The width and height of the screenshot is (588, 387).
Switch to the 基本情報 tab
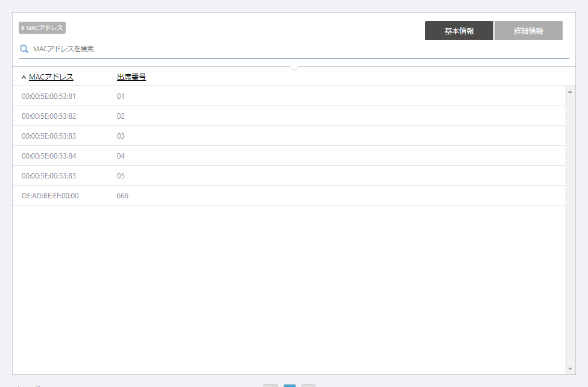click(x=459, y=31)
